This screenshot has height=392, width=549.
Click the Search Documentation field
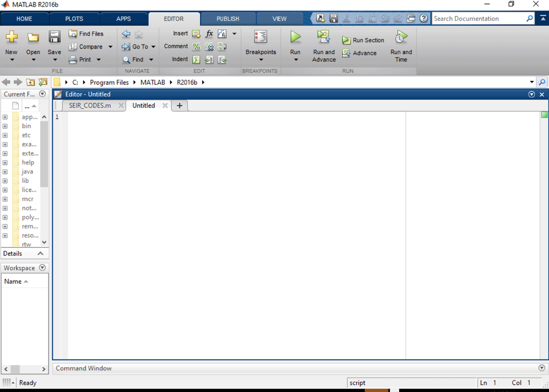[x=479, y=19]
